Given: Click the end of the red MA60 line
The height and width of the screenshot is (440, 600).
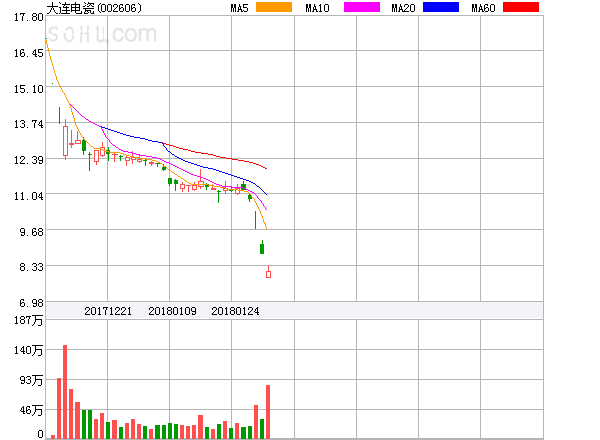Looking at the screenshot, I should pos(267,168).
